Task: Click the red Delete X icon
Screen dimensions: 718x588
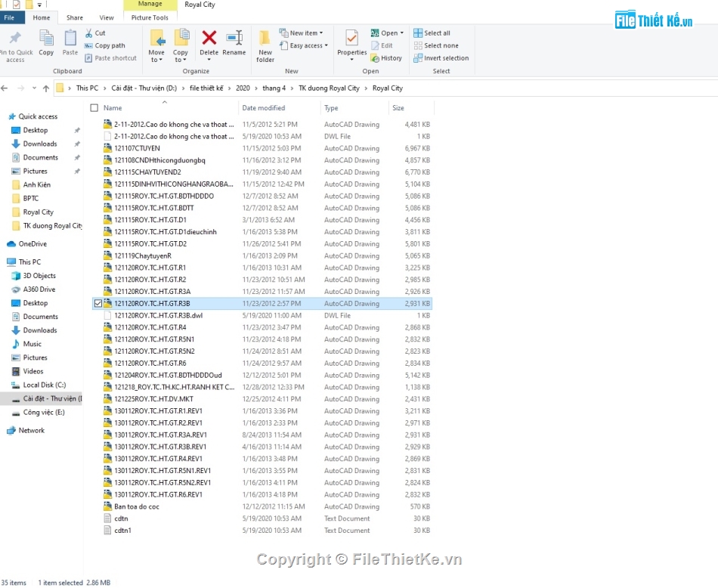Action: point(209,38)
